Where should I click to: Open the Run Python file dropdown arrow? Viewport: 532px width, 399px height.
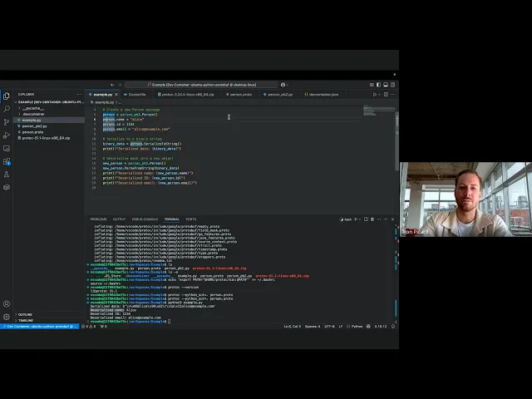(379, 95)
